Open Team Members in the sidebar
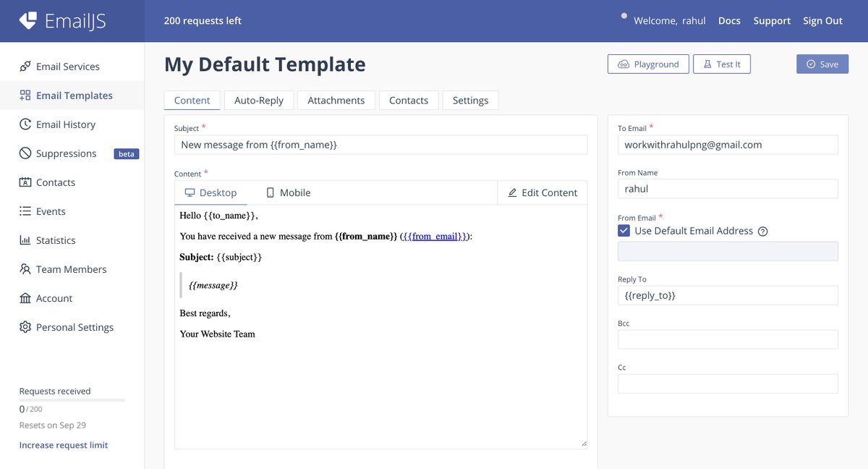This screenshot has width=868, height=469. 72,269
